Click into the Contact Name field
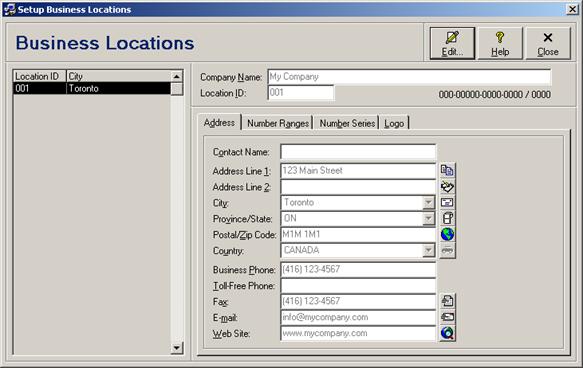 358,152
